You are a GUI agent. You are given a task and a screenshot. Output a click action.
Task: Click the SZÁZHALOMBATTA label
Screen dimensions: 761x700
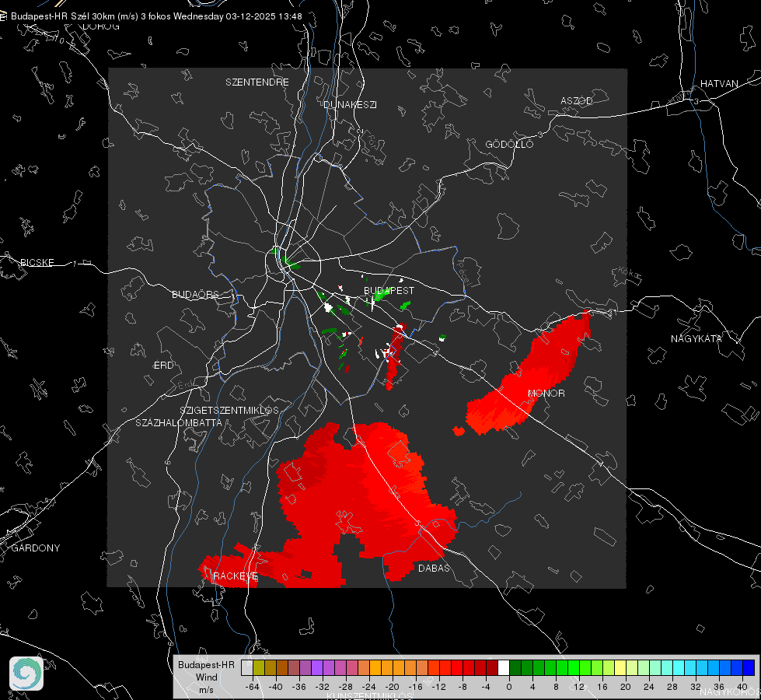pos(179,423)
